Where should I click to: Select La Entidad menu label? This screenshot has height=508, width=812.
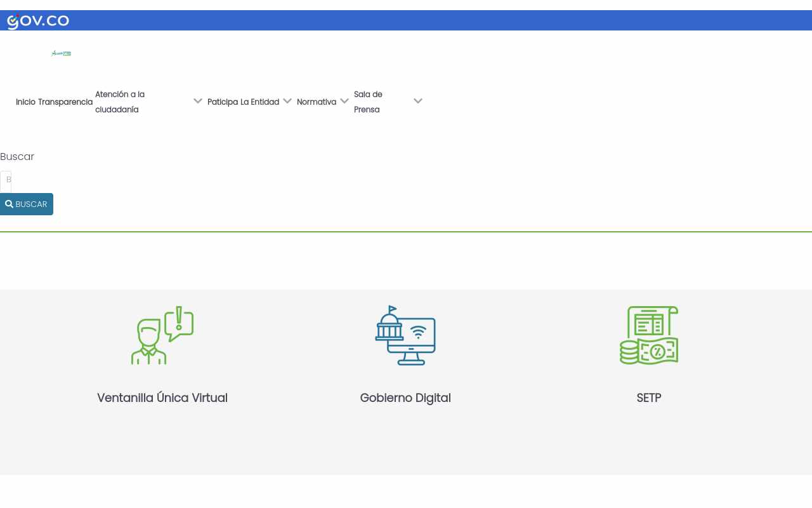[x=260, y=102]
